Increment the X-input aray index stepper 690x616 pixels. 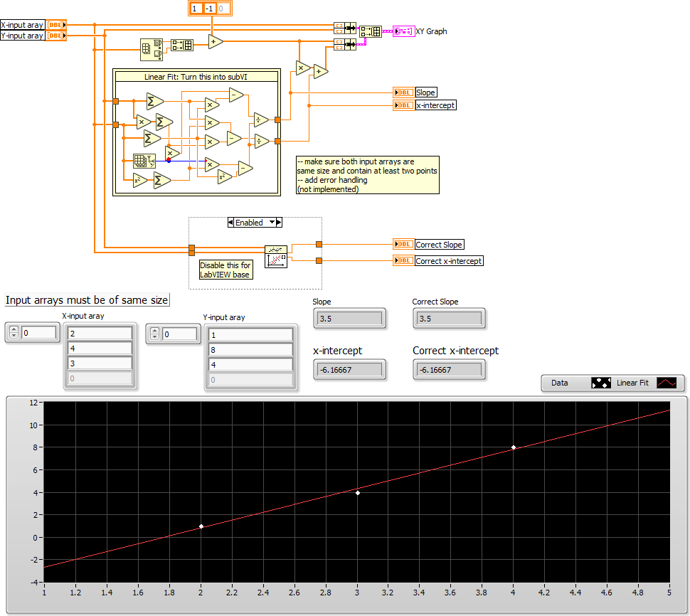pos(14,329)
